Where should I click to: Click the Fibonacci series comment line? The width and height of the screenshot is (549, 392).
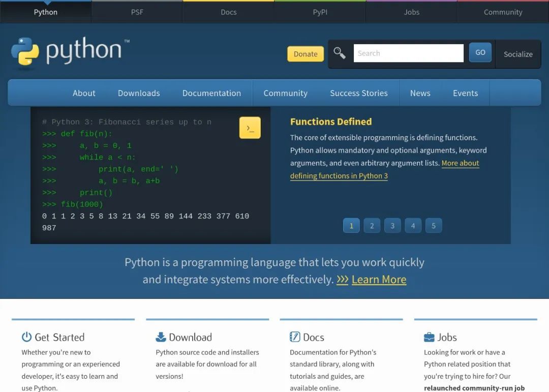click(x=127, y=122)
